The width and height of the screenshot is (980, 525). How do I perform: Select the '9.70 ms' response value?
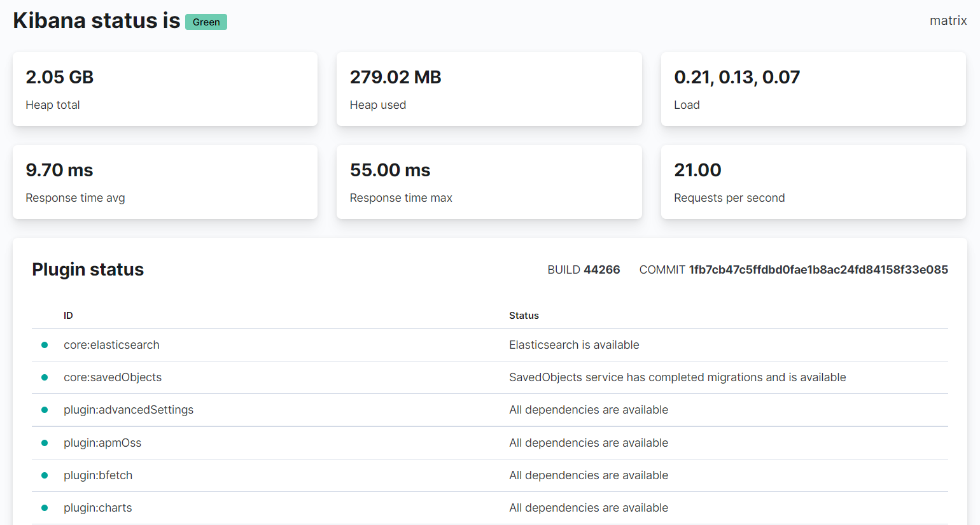(59, 170)
